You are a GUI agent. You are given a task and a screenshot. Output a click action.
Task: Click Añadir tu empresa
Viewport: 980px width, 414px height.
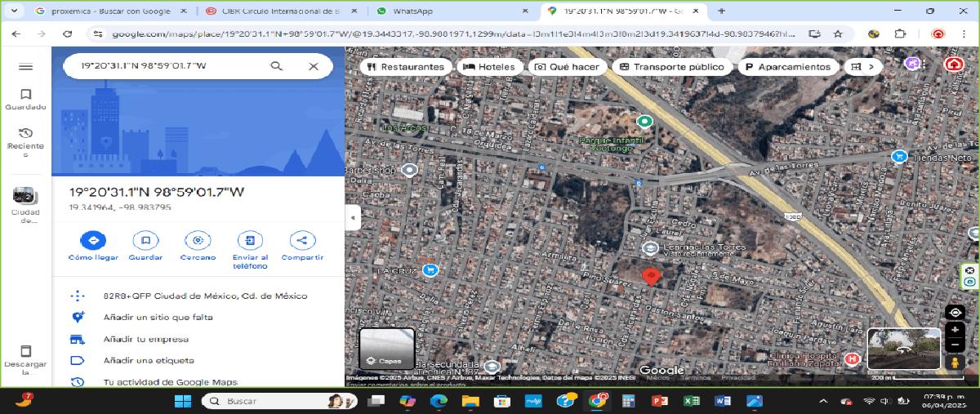[x=198, y=339]
